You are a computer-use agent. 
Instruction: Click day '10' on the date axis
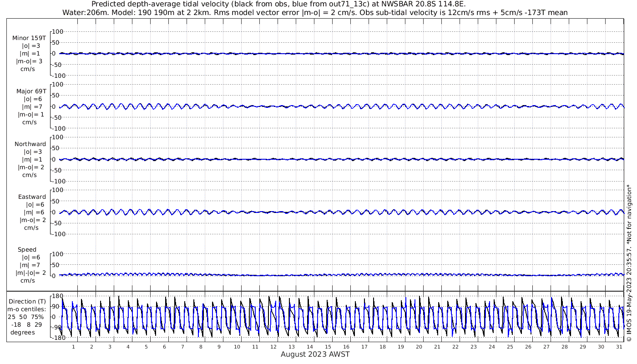click(237, 347)
